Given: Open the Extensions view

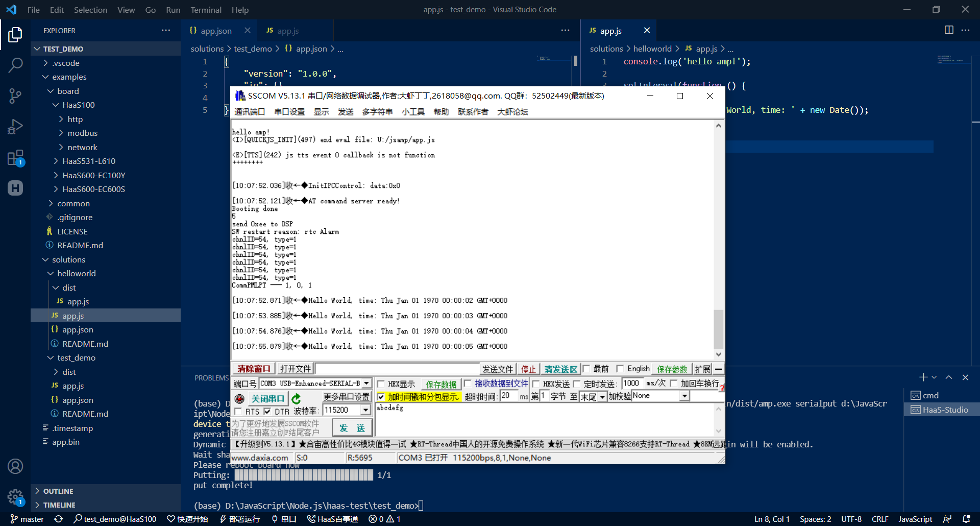Looking at the screenshot, I should click(x=15, y=157).
